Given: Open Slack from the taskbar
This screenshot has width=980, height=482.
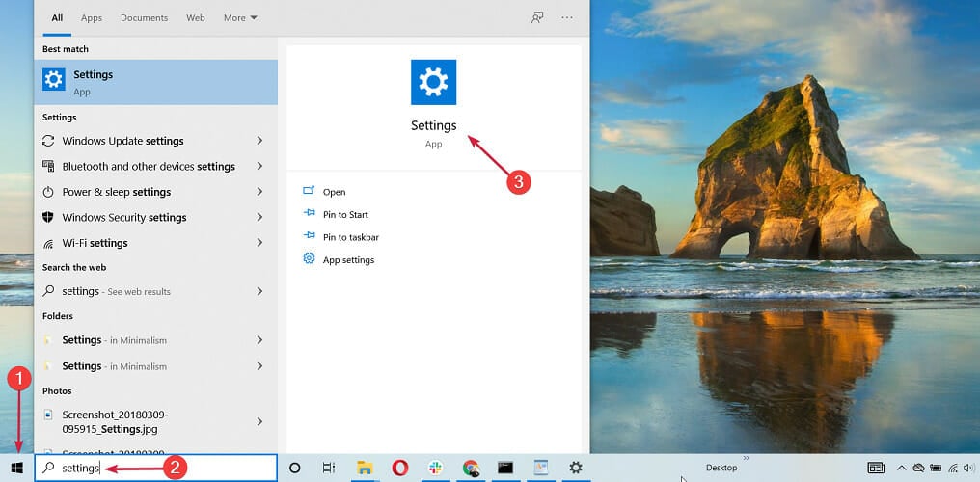Looking at the screenshot, I should point(435,468).
